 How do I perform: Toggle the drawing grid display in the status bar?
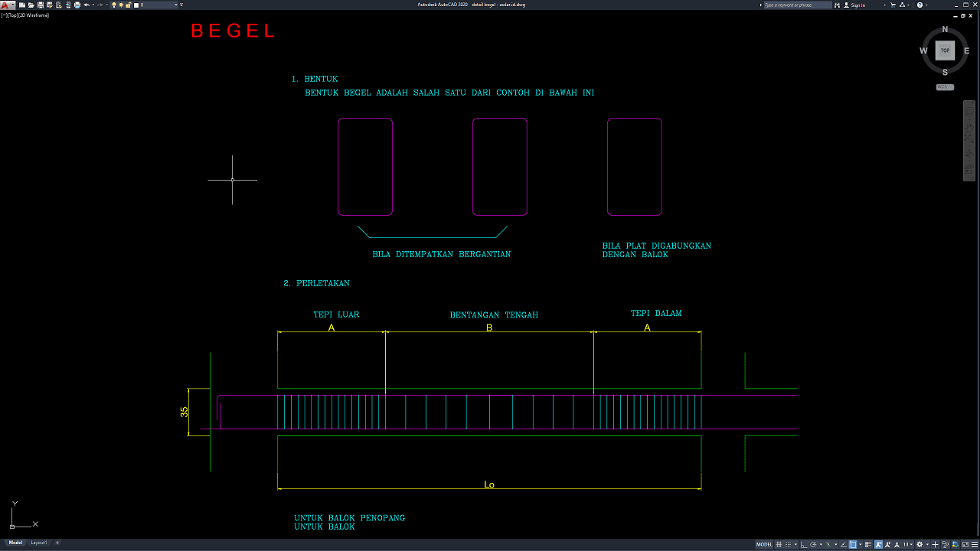[779, 544]
